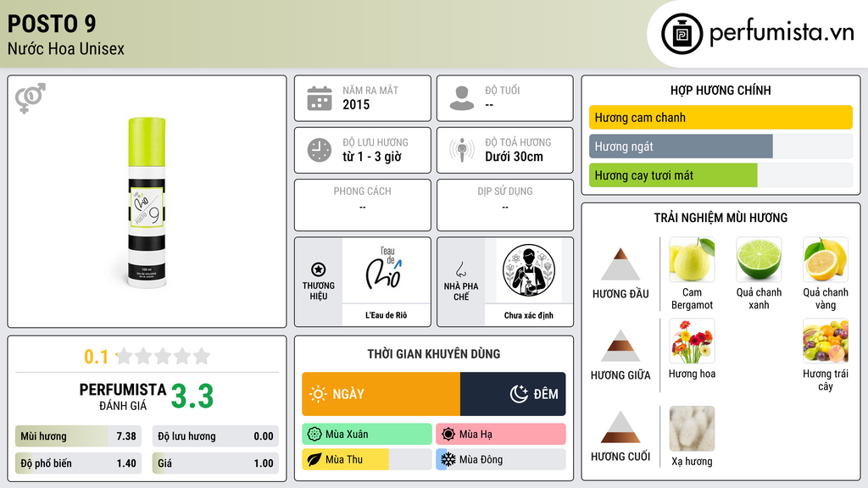Viewport: 868px width, 488px height.
Task: Click the Dịp sử dụng card
Action: coord(505,205)
